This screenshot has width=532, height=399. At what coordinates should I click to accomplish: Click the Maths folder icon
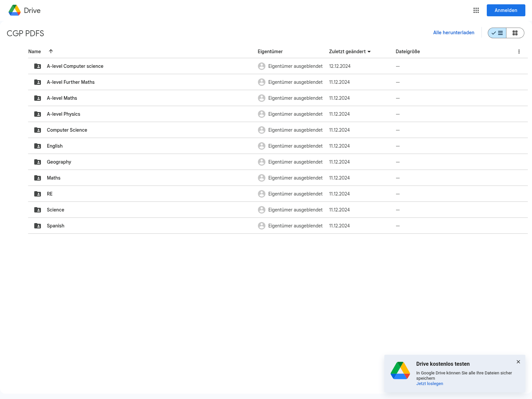38,178
